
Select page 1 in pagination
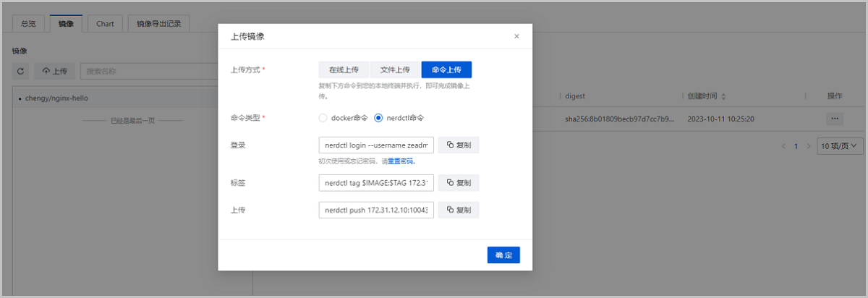coord(796,146)
